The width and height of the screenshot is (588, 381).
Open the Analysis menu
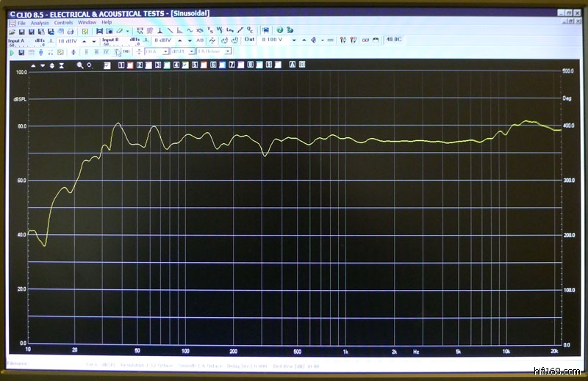tap(40, 23)
